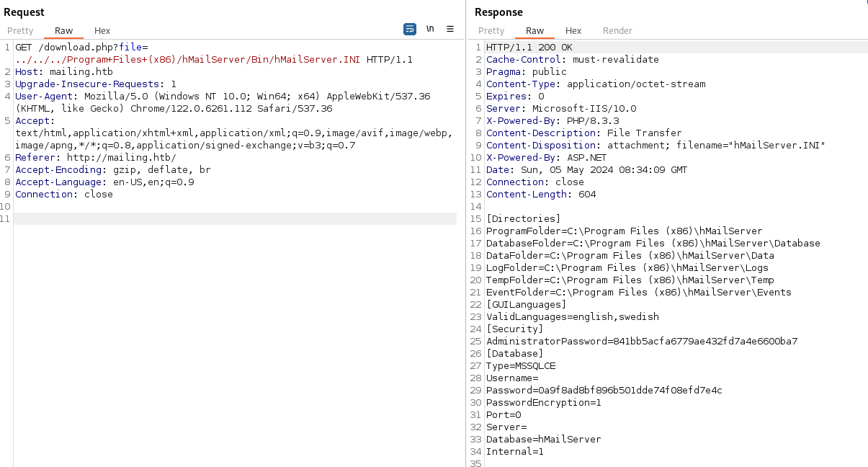Click the 'X-Powered-By: PHP/8.3.3' header
This screenshot has height=467, width=868.
click(x=552, y=120)
